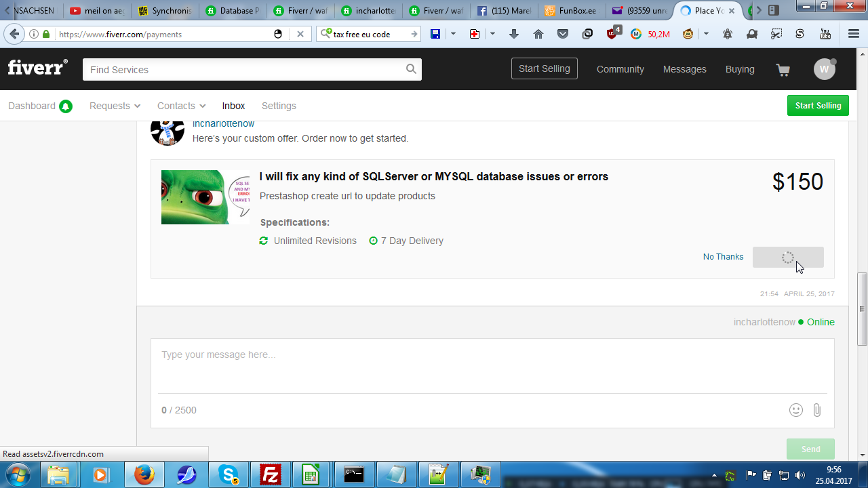Open the Firefox hamburger menu
868x488 pixels.
coord(854,34)
